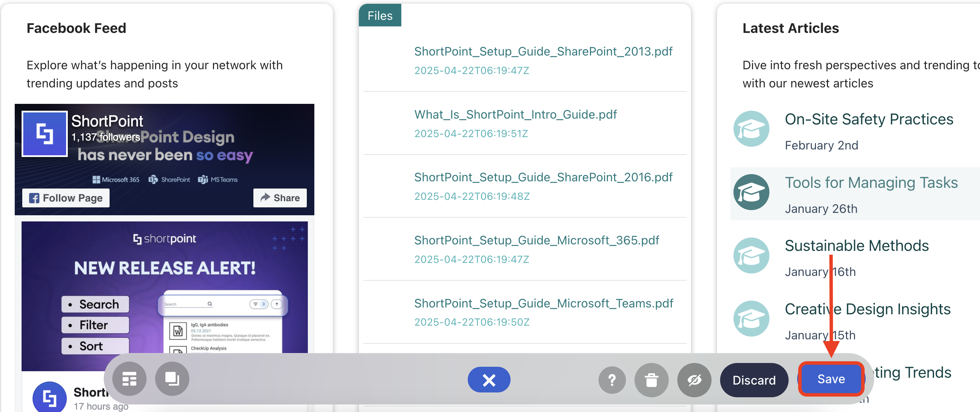Open ShortPoint_Setup_Guide_Microsoft_Teams.pdf link
Screen dimensions: 980x412
543,303
